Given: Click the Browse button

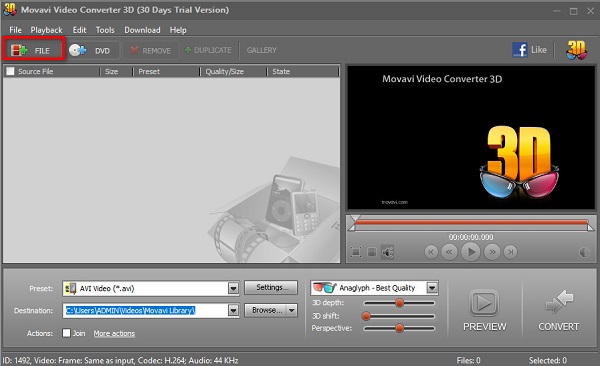Looking at the screenshot, I should 267,310.
